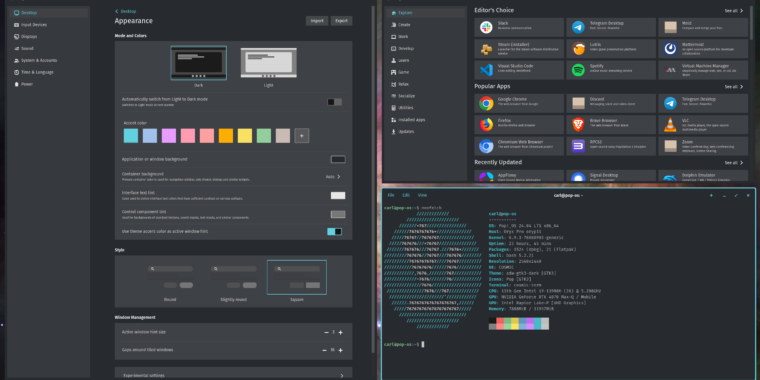
Task: Open the terminal View menu
Action: 422,195
